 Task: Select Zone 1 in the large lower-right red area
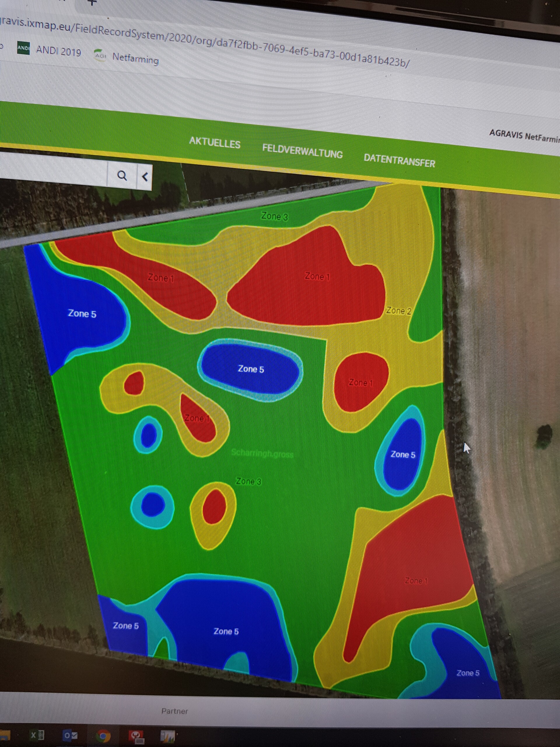tap(416, 580)
